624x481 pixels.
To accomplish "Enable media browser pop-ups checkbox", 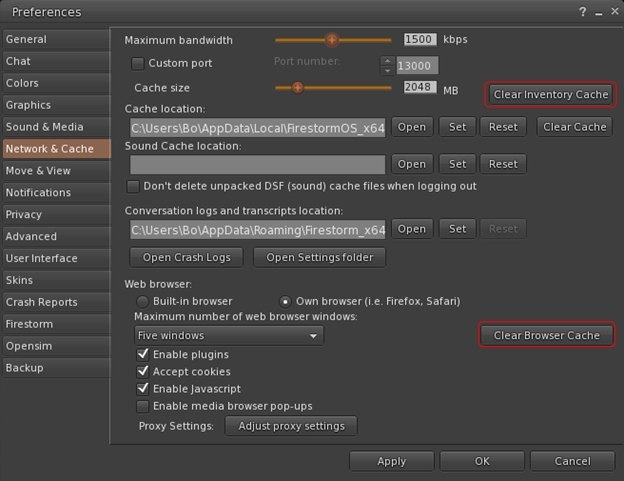I will tap(143, 406).
